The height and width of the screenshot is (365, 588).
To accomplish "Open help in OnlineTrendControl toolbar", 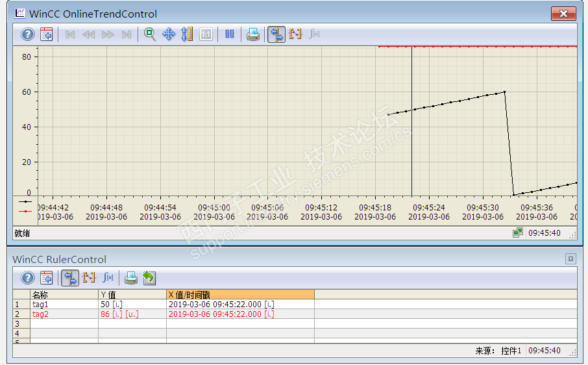I will coord(27,34).
